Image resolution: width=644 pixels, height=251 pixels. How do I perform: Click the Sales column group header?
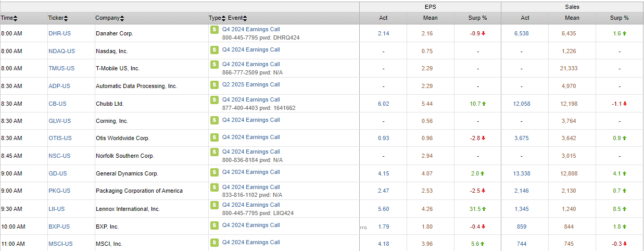tap(572, 7)
